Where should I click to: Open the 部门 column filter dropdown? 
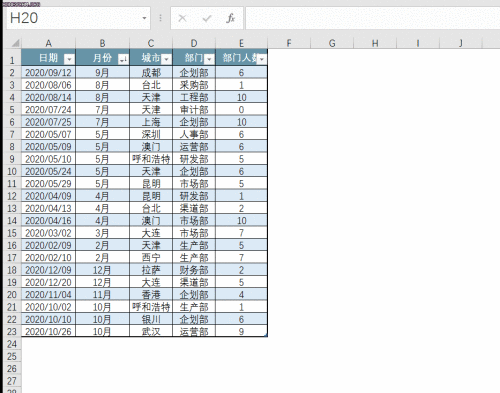coord(209,59)
